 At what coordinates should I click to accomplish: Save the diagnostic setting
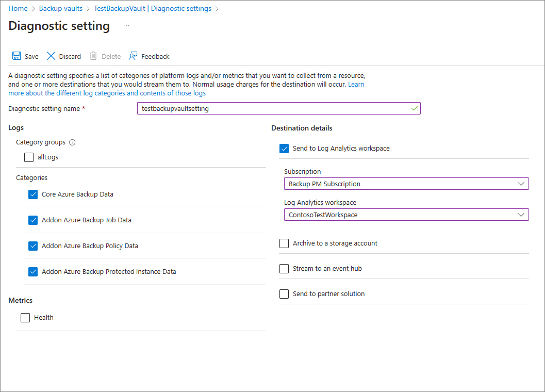pyautogui.click(x=25, y=56)
